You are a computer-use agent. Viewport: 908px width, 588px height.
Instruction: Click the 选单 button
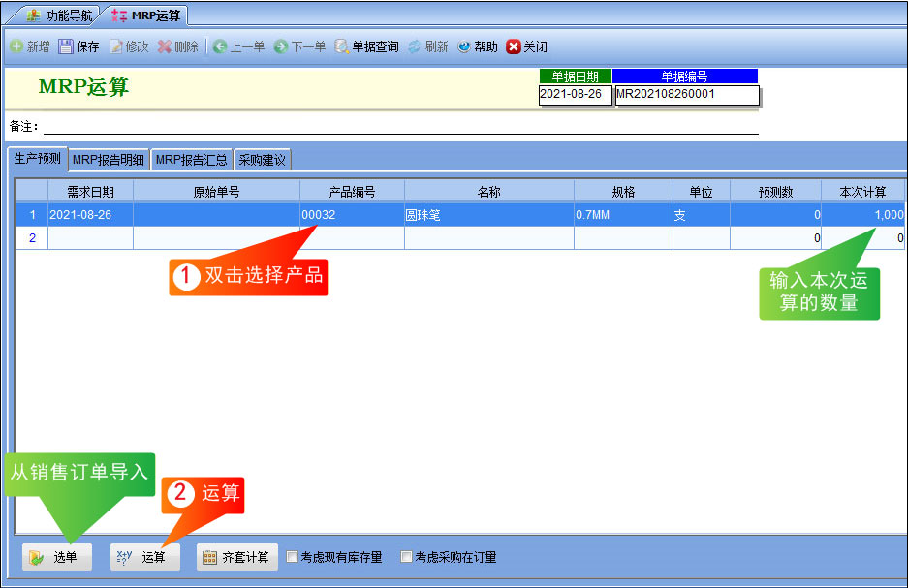click(x=57, y=557)
